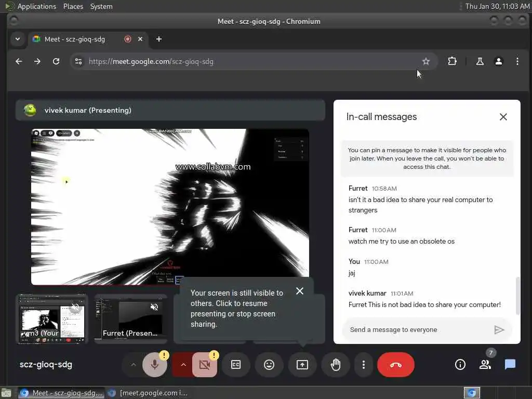Open the emoji reactions button
Screen dimensions: 532x399
[x=269, y=365]
